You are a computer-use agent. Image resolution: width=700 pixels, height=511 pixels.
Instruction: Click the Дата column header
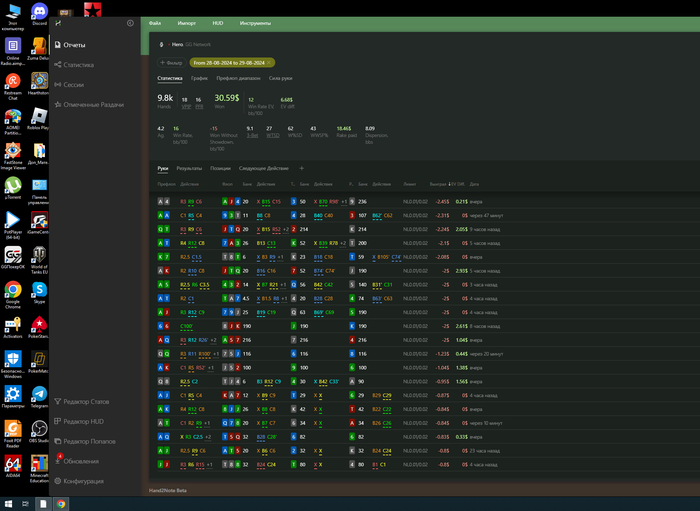click(474, 184)
